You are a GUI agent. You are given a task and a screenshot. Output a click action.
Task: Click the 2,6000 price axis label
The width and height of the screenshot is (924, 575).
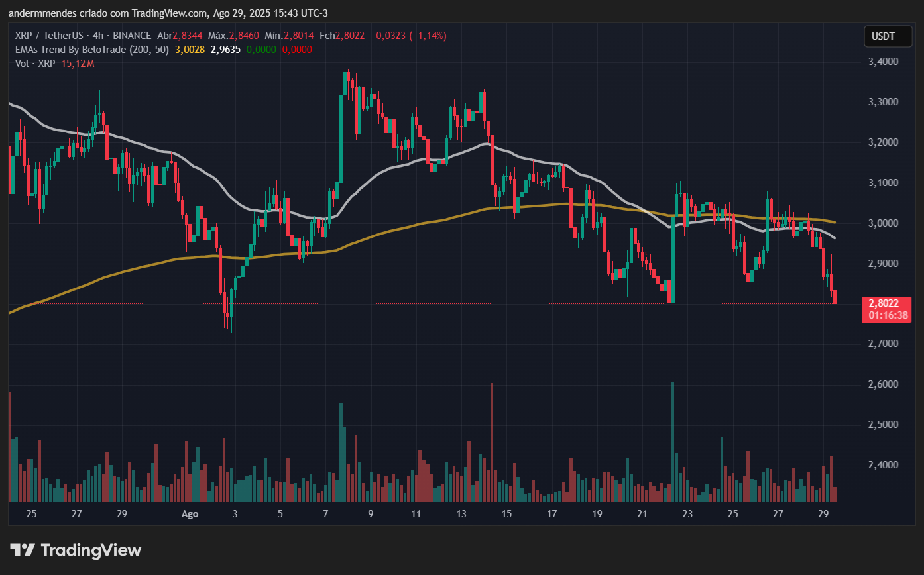click(x=883, y=384)
